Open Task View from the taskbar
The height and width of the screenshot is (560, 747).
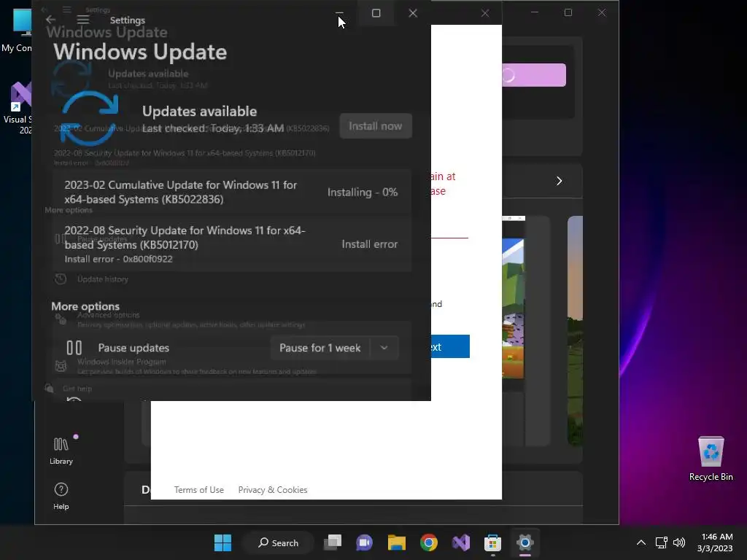[x=333, y=542]
